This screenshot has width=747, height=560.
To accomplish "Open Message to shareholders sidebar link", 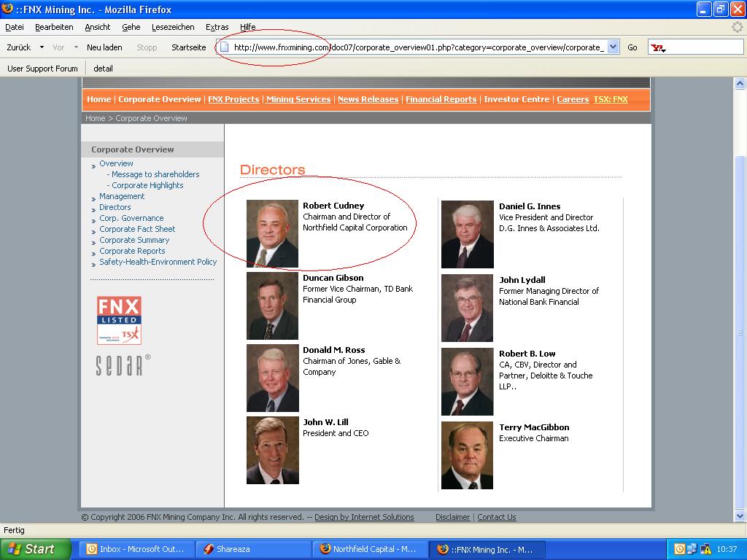I will [155, 174].
